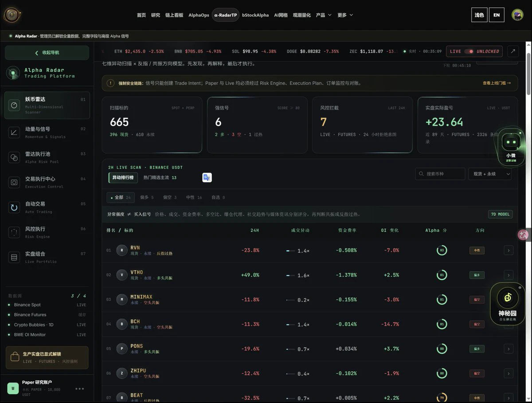Expand the ZHIPU row arrow
532x403 pixels.
509,373
